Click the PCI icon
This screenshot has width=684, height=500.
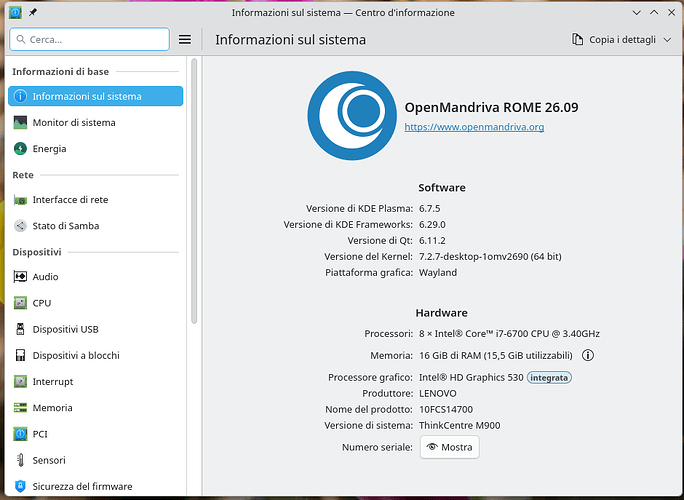(x=20, y=434)
